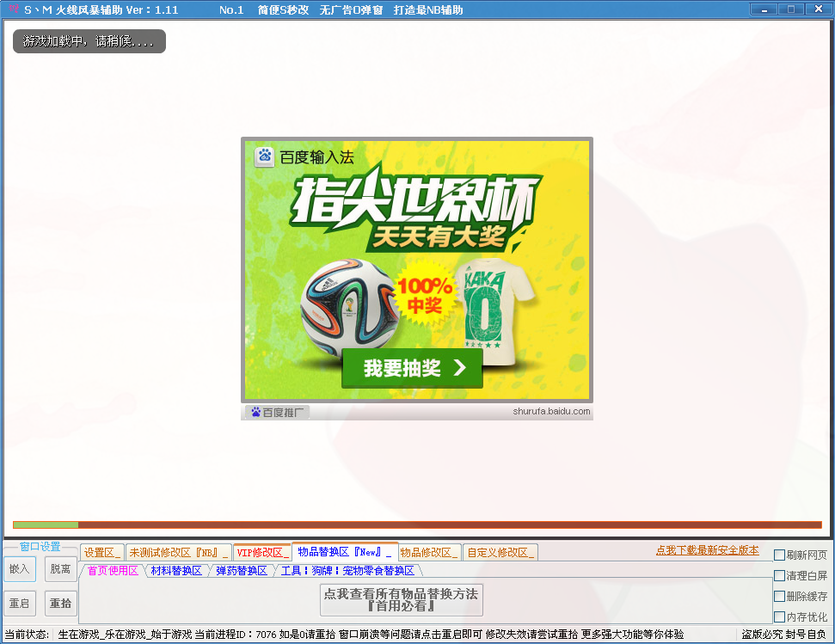Screen dimensions: 835x644
Task: Click the KAKA t-shirt image
Action: [494, 305]
